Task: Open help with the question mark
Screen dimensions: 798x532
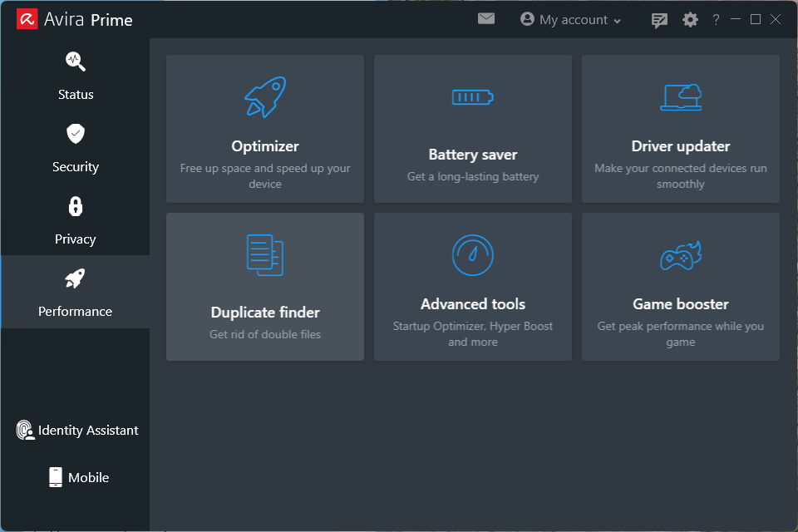Action: (716, 20)
